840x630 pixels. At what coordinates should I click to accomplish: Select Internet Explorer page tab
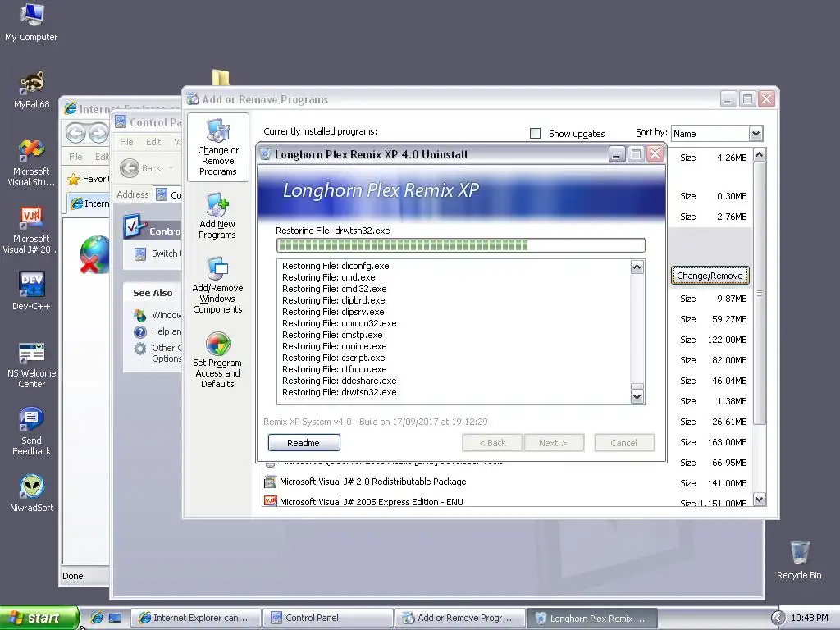pyautogui.click(x=90, y=203)
